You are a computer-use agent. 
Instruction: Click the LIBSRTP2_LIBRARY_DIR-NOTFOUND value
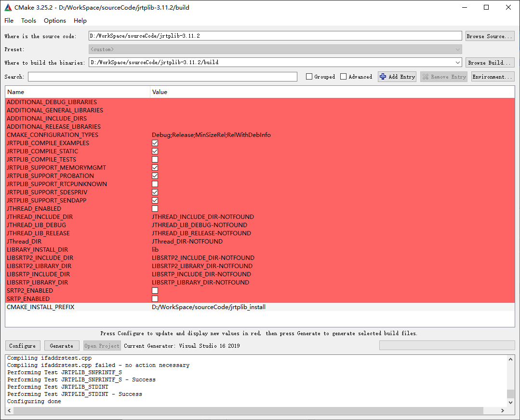[x=202, y=266]
